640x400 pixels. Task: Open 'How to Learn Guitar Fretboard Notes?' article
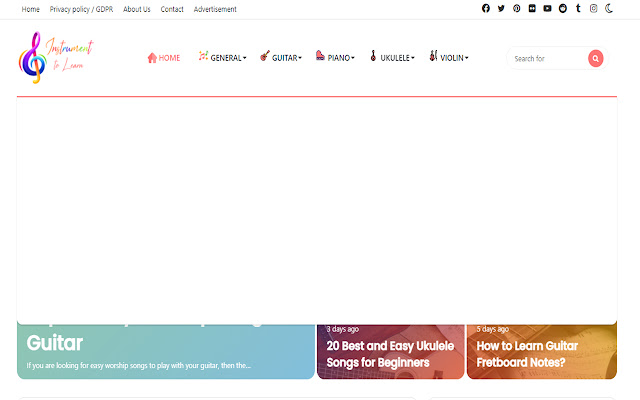pyautogui.click(x=527, y=354)
